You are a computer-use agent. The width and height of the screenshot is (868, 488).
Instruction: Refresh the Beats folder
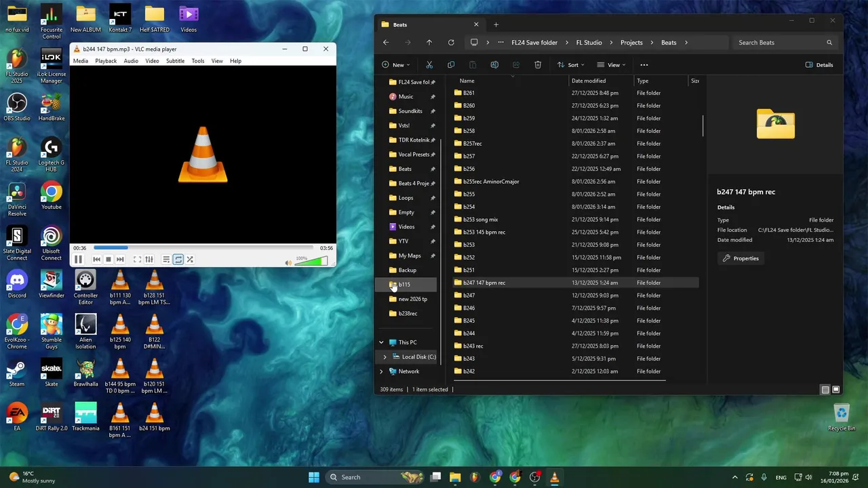click(x=451, y=43)
